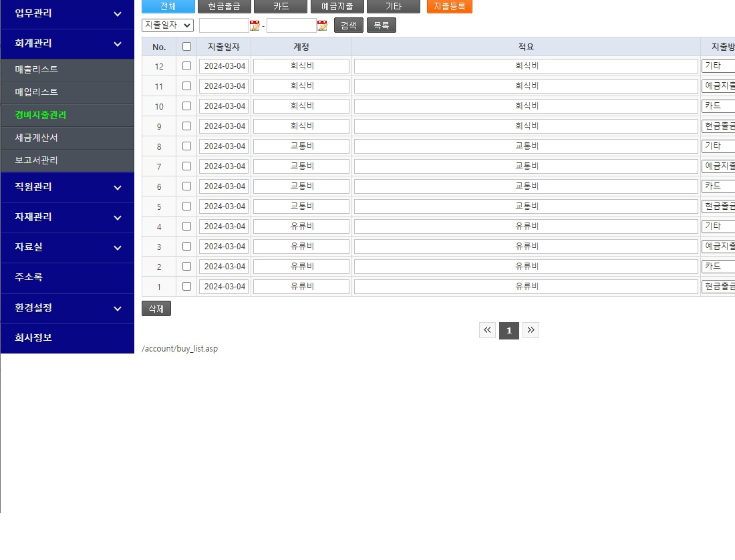Image resolution: width=735 pixels, height=560 pixels.
Task: Click the 검색 search button
Action: click(348, 25)
